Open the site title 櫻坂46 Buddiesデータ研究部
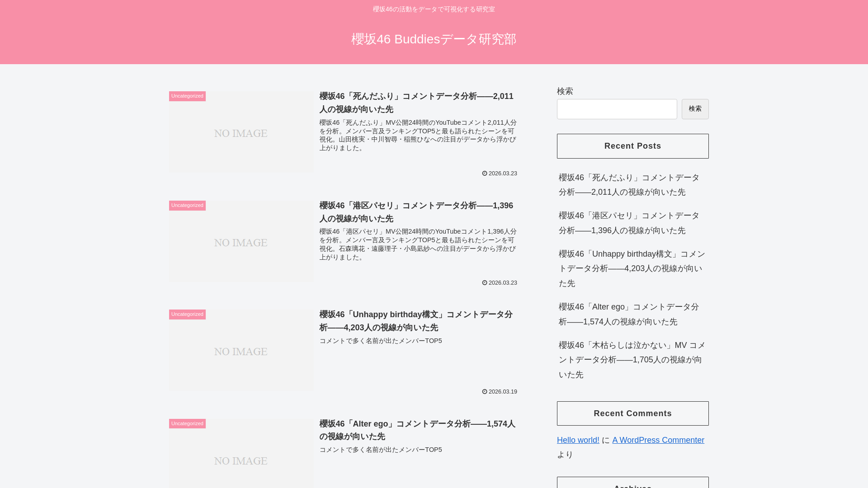Image resolution: width=868 pixels, height=488 pixels. 434,39
